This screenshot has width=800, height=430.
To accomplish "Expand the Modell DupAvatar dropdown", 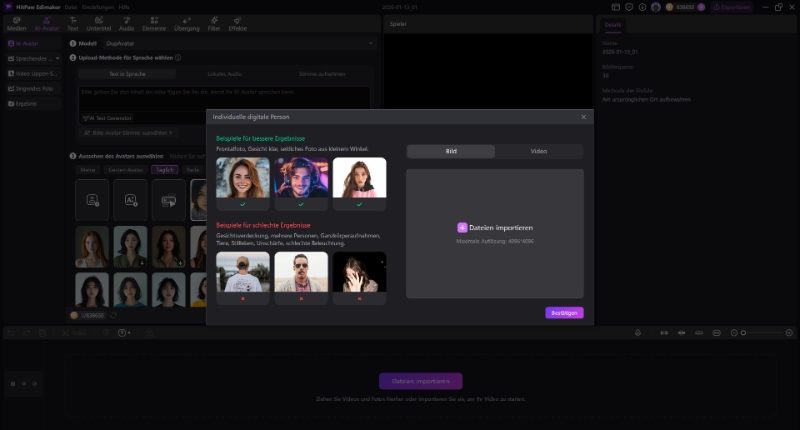I will 371,44.
